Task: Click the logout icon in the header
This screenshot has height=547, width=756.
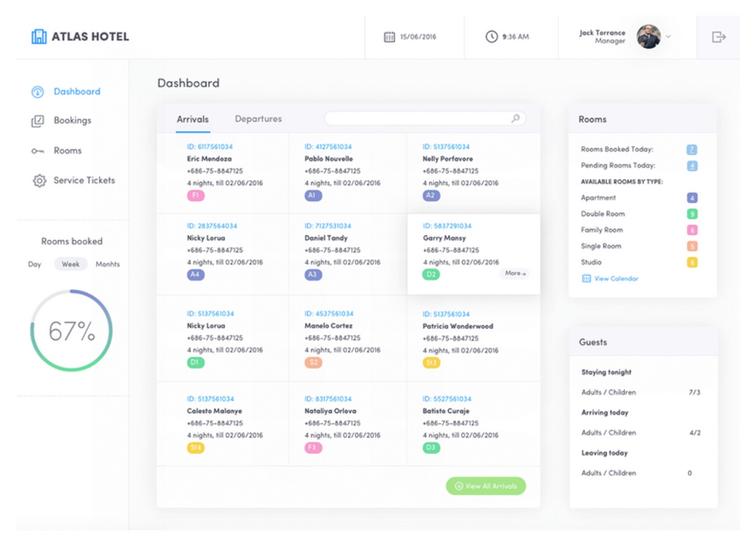Action: coord(718,36)
